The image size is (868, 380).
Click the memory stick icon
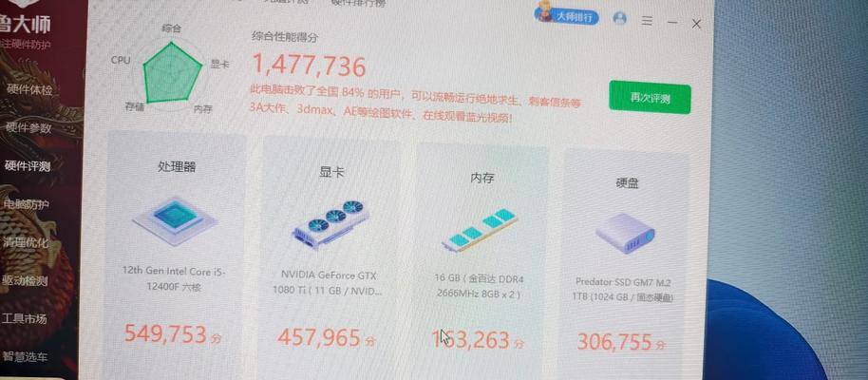click(480, 230)
